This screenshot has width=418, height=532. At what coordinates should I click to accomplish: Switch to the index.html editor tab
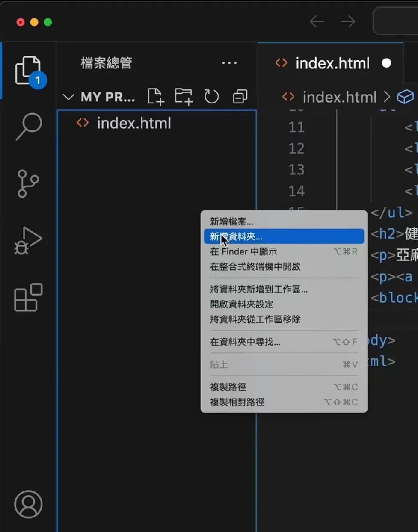click(332, 63)
